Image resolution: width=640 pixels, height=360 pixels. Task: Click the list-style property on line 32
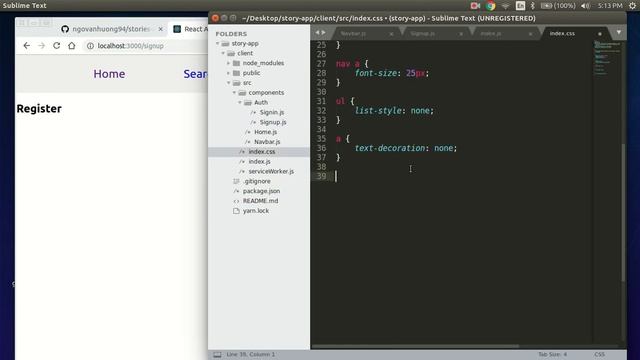(378, 111)
